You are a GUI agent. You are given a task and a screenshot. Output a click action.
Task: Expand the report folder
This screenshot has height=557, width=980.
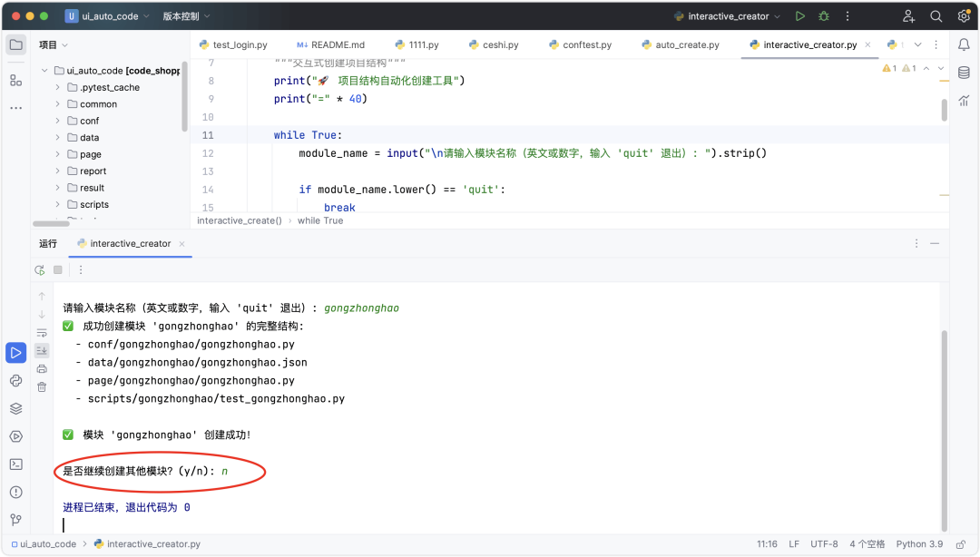[x=57, y=171]
